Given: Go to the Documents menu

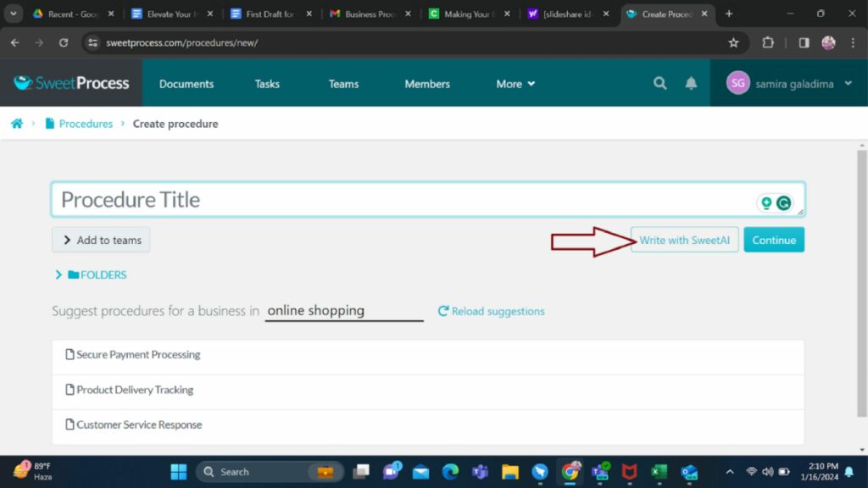Looking at the screenshot, I should (x=186, y=84).
